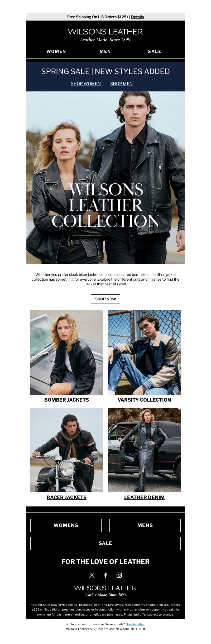The image size is (211, 644).
Task: Open the SALE navigation item
Action: click(155, 51)
